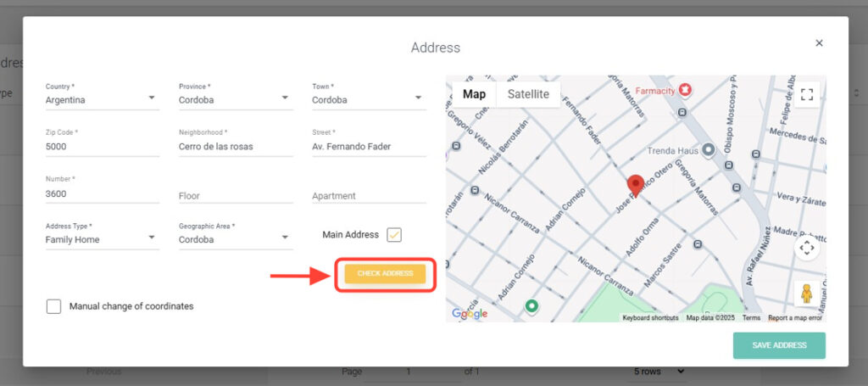Expand the Geographic Area dropdown
868x386 pixels.
point(235,239)
